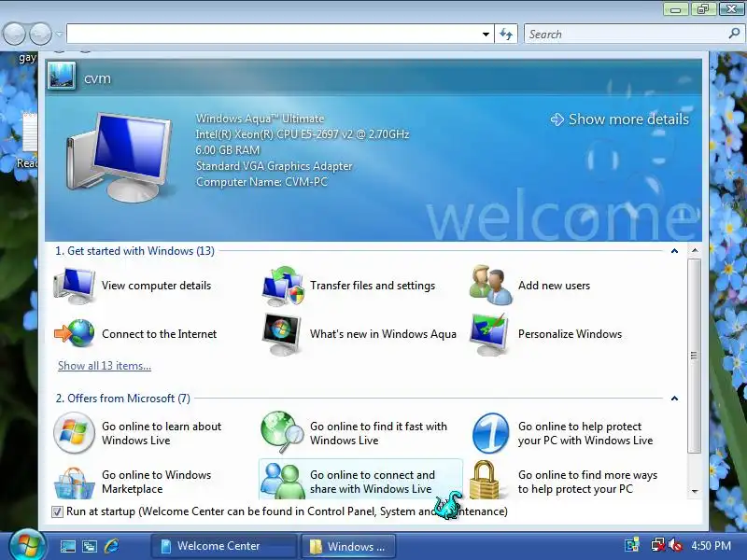The height and width of the screenshot is (560, 747).
Task: Click Personalize Windows label
Action: pos(570,334)
